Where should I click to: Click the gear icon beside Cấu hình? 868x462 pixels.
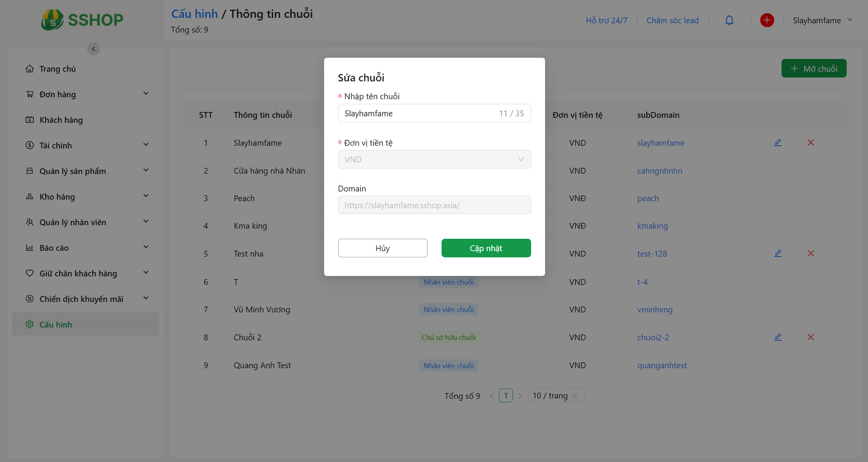click(29, 324)
